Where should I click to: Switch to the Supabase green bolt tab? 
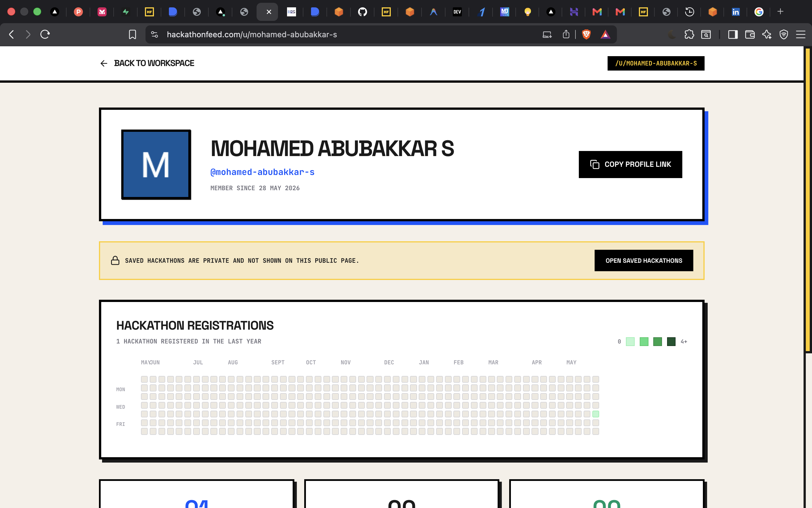tap(126, 12)
